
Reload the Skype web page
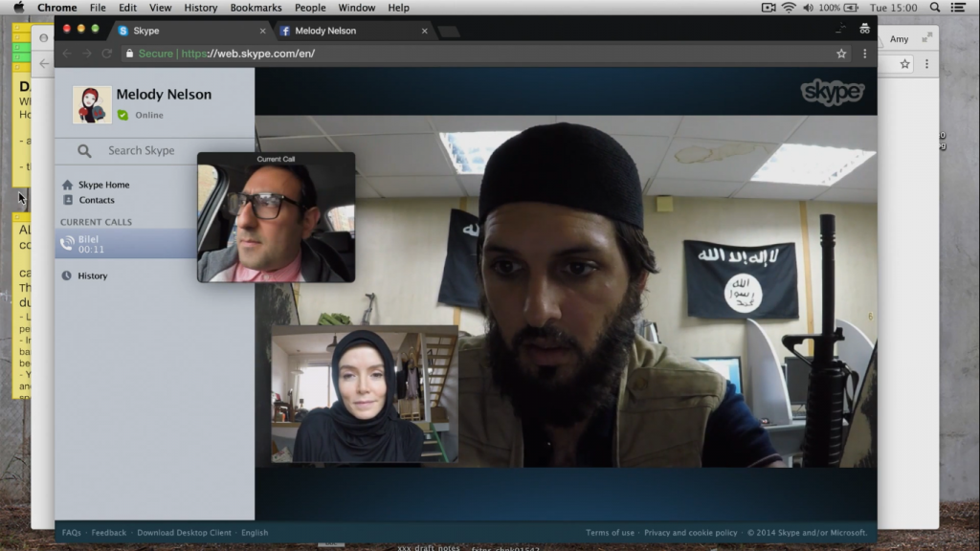coord(107,54)
